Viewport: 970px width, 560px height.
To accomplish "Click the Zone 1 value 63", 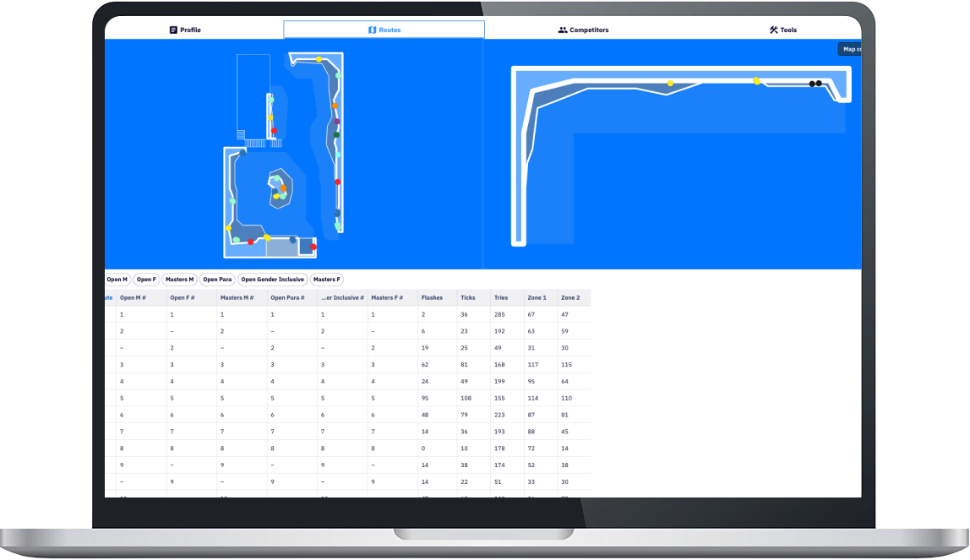I will tap(531, 331).
